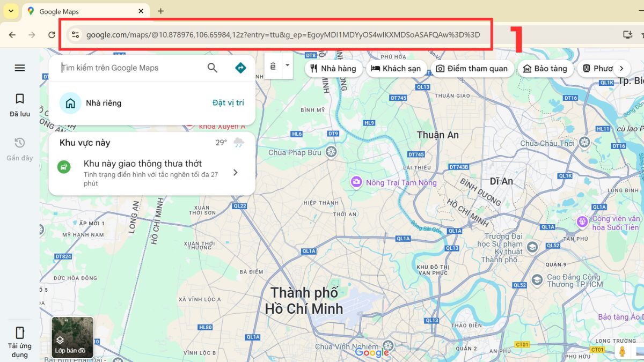Click the Vietnamese input method icon
This screenshot has width=644, height=362.
(273, 66)
